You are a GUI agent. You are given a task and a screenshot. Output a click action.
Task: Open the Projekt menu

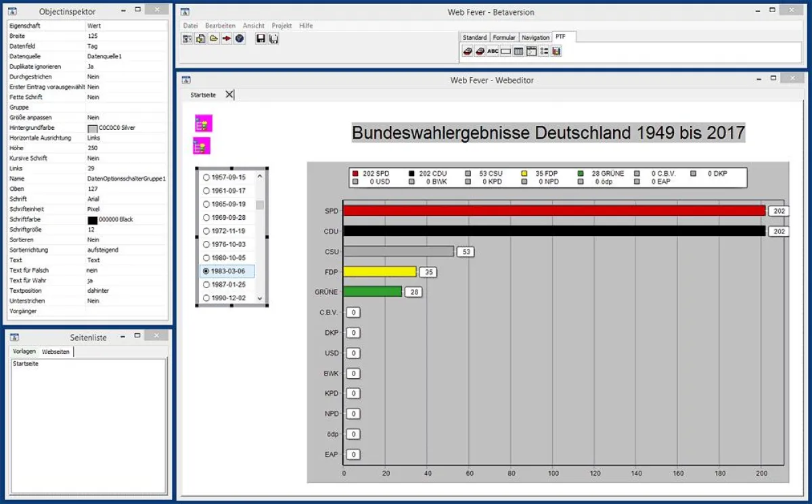tap(281, 25)
